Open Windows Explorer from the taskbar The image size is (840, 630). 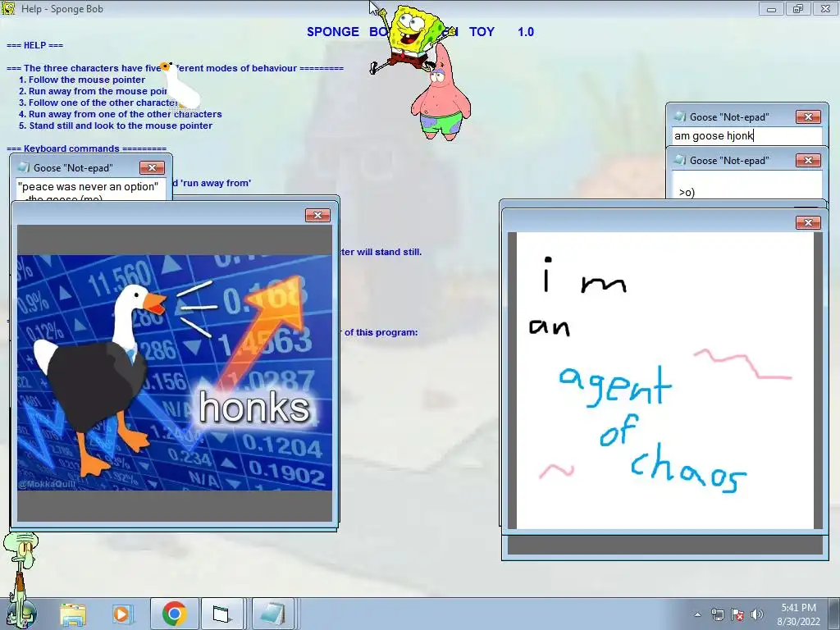73,614
